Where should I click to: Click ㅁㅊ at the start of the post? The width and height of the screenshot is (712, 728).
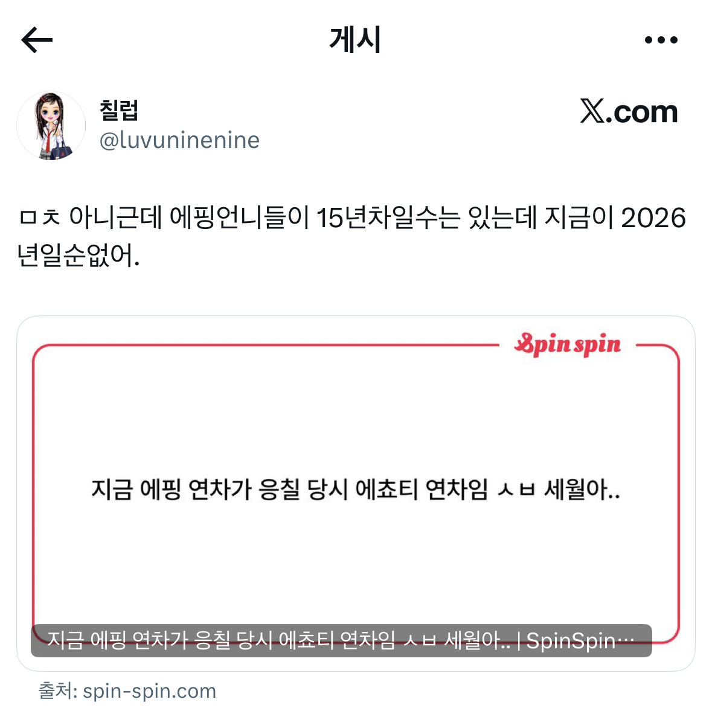click(x=39, y=218)
